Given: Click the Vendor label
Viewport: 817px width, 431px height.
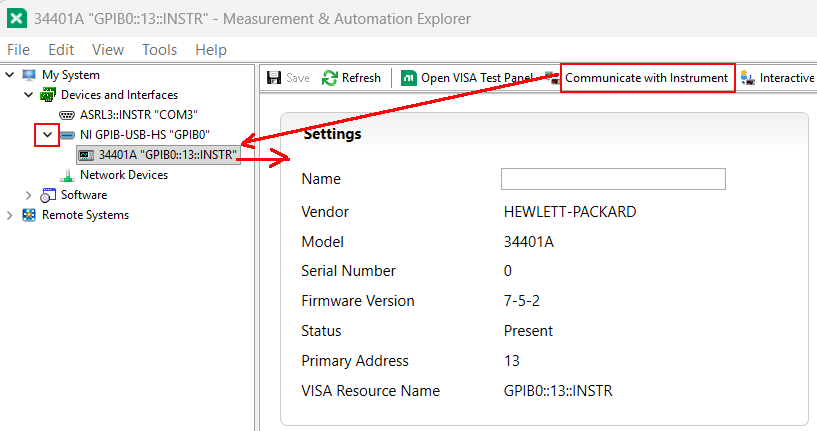Looking at the screenshot, I should point(325,212).
